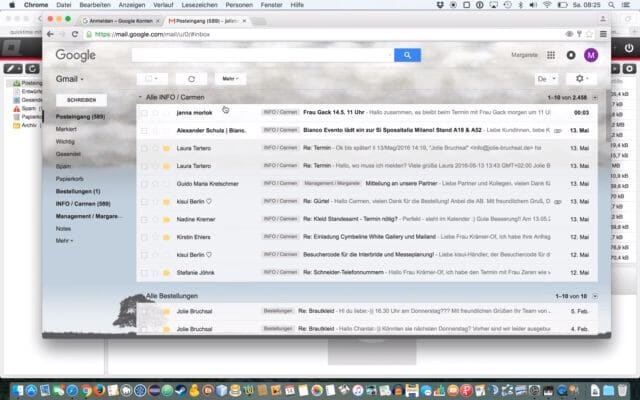Open the Mehr actions dropdown

(x=230, y=79)
